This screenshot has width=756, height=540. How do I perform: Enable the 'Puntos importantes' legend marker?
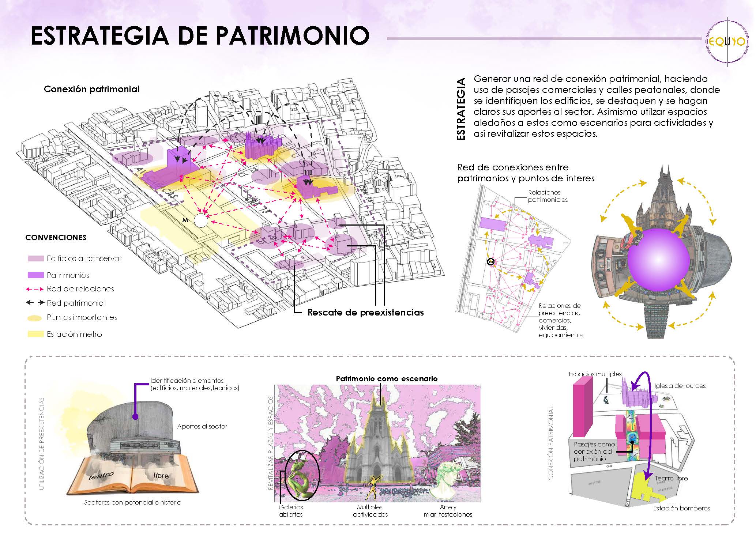[34, 318]
